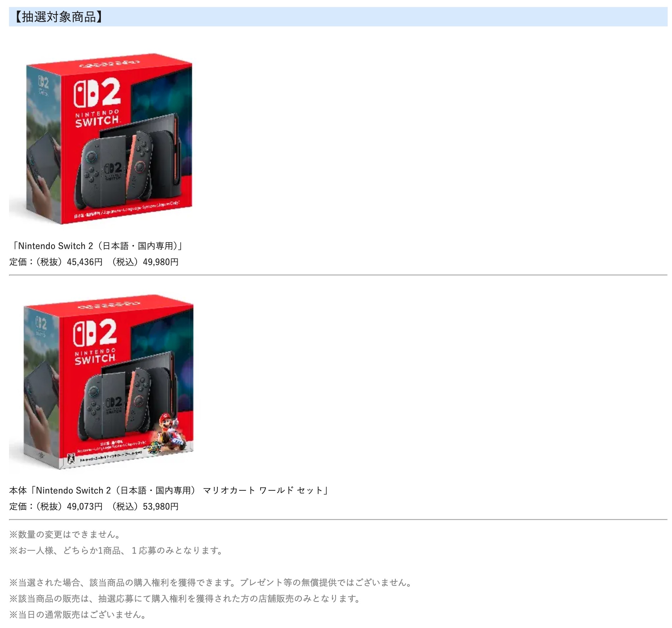Click the お一人様、どちらか1商品 note
Image resolution: width=672 pixels, height=628 pixels.
click(116, 551)
